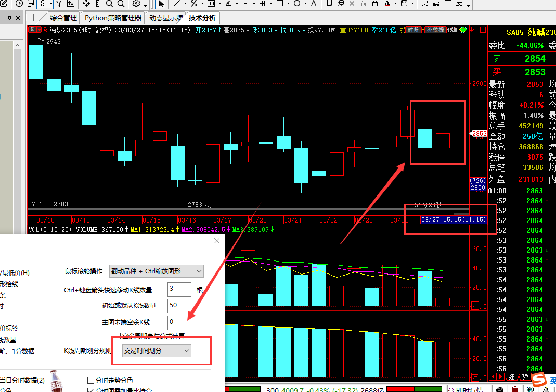
Task: Toggle the 分时图叠加量比结合 checkbox
Action: (x=90, y=390)
